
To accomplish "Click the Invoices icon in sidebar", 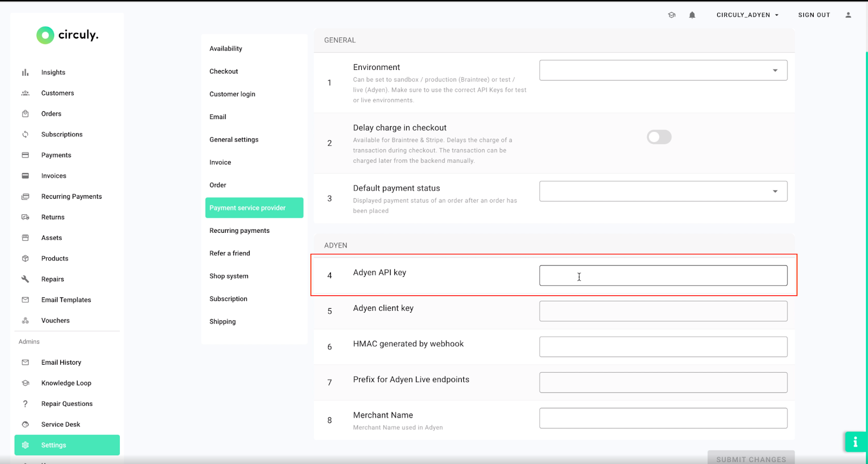I will click(x=25, y=175).
